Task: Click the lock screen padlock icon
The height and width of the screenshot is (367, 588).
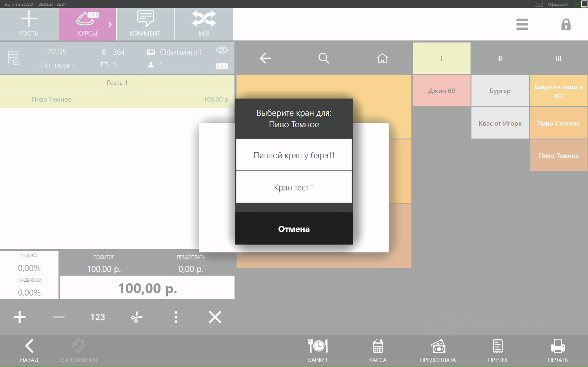Action: 566,24
